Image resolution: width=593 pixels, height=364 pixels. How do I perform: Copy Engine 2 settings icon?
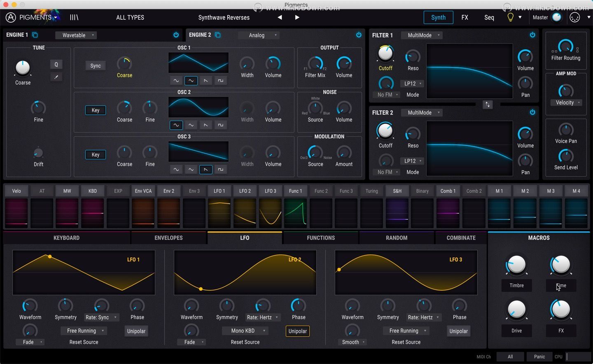tap(218, 35)
